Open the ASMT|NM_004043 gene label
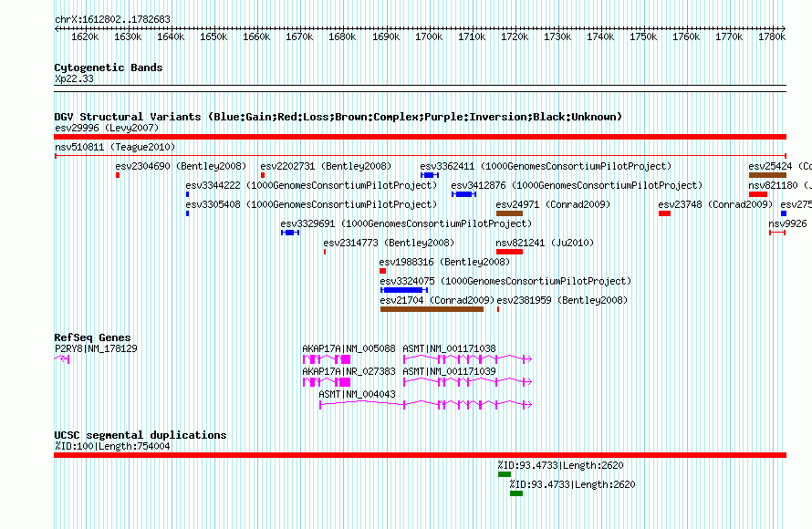Screen dimensions: 812x529 tap(358, 394)
